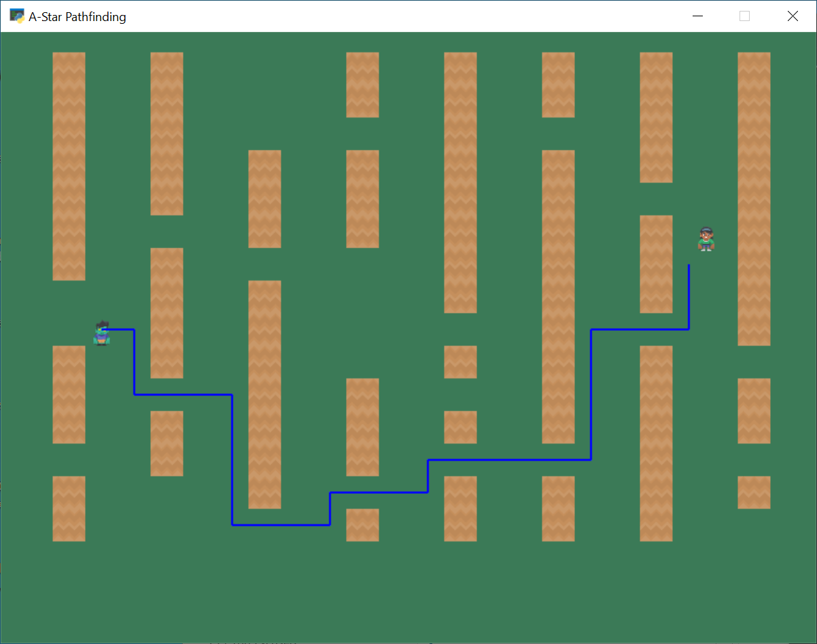This screenshot has width=817, height=644.
Task: Close the A-Star Pathfinding window
Action: click(792, 16)
